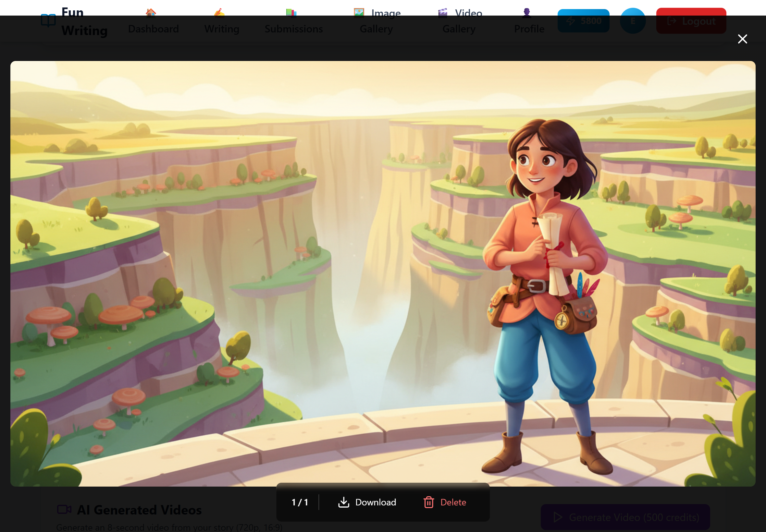Close the image lightbox with X
766x532 pixels.
[742, 39]
